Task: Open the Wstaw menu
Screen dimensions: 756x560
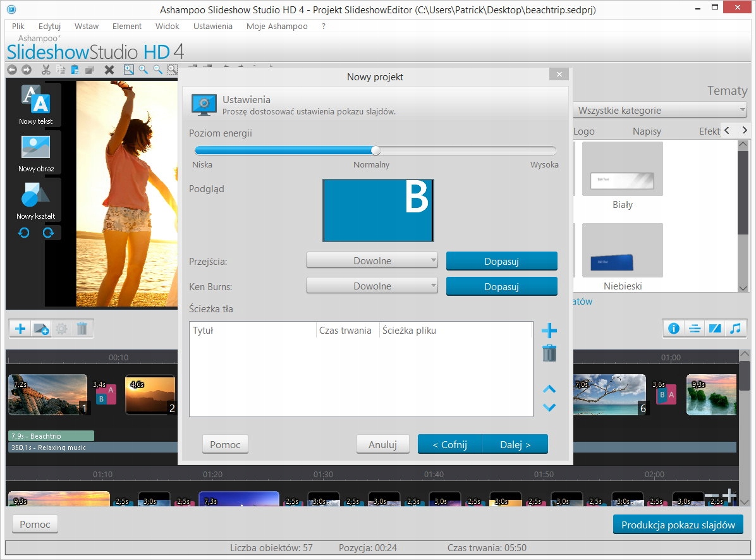Action: click(x=86, y=26)
